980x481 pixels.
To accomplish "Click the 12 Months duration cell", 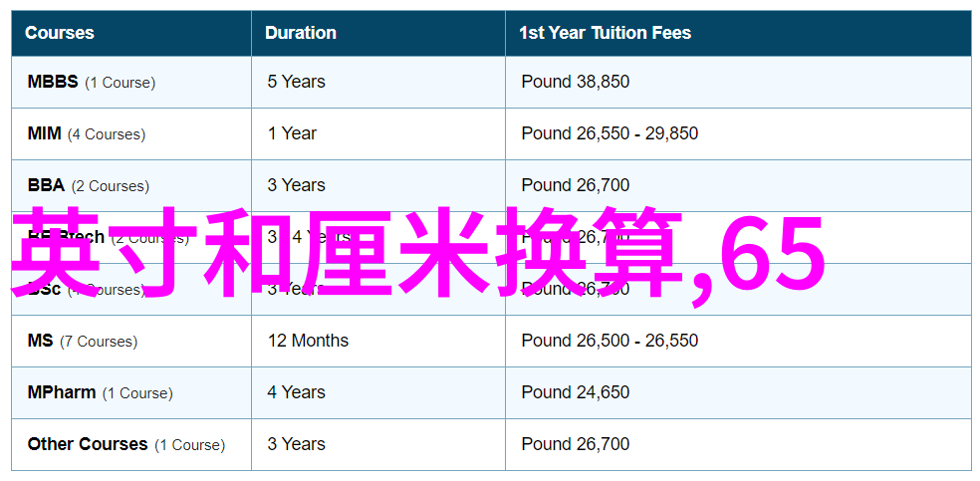I will coord(308,341).
